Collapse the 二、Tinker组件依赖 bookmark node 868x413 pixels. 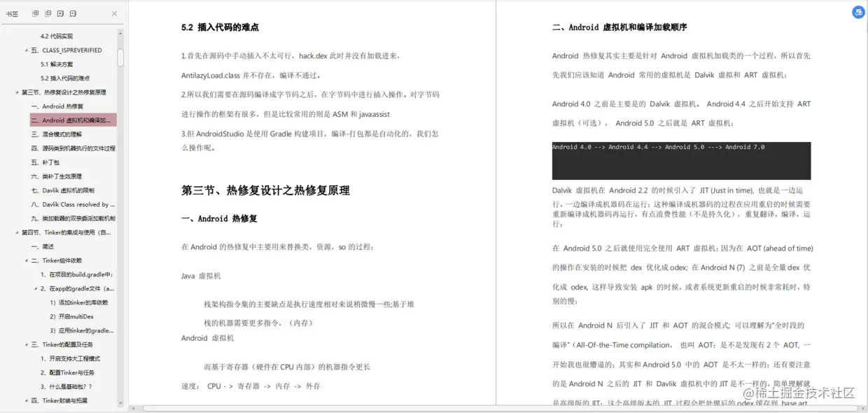click(27, 260)
